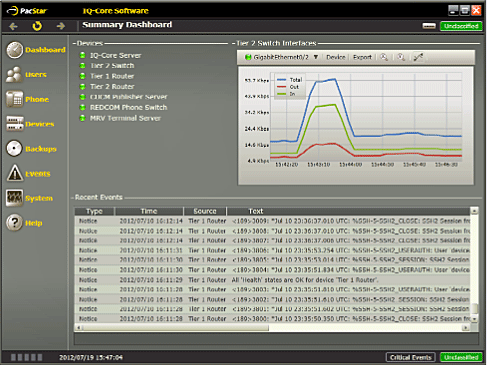Click the Critical Events button
Viewport: 487px width, 365px height.
click(x=411, y=357)
